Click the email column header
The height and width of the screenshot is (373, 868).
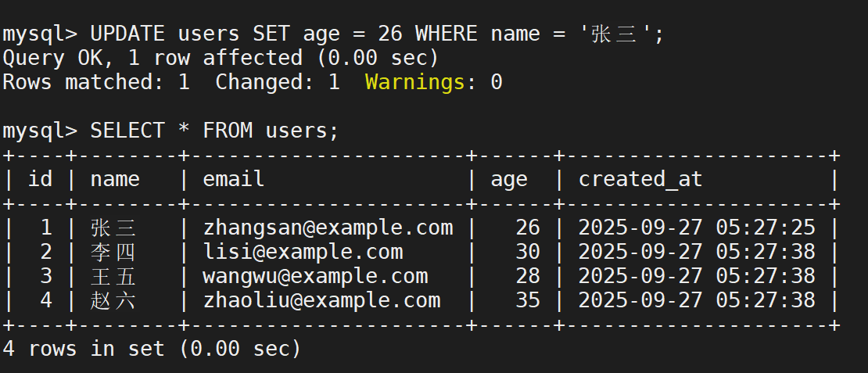(x=234, y=179)
